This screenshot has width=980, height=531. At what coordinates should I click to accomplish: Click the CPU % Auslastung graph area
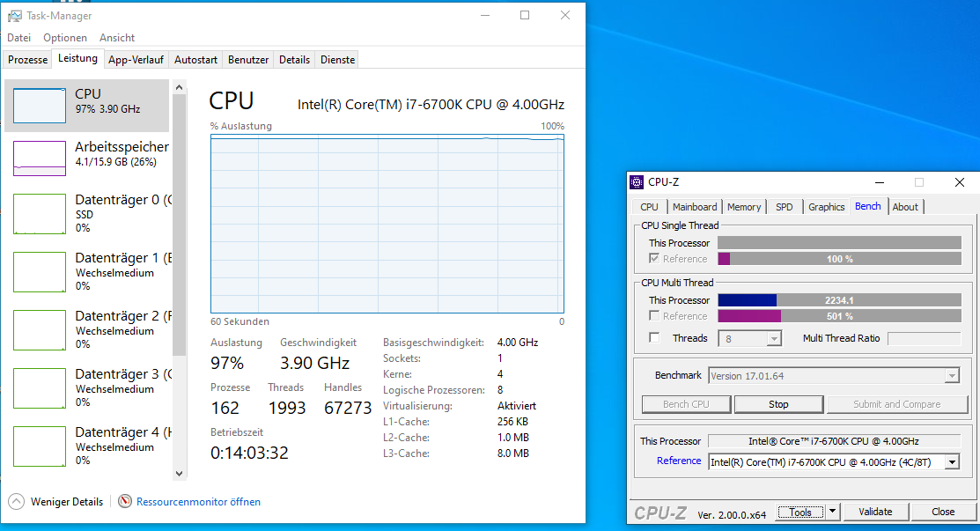click(x=387, y=224)
